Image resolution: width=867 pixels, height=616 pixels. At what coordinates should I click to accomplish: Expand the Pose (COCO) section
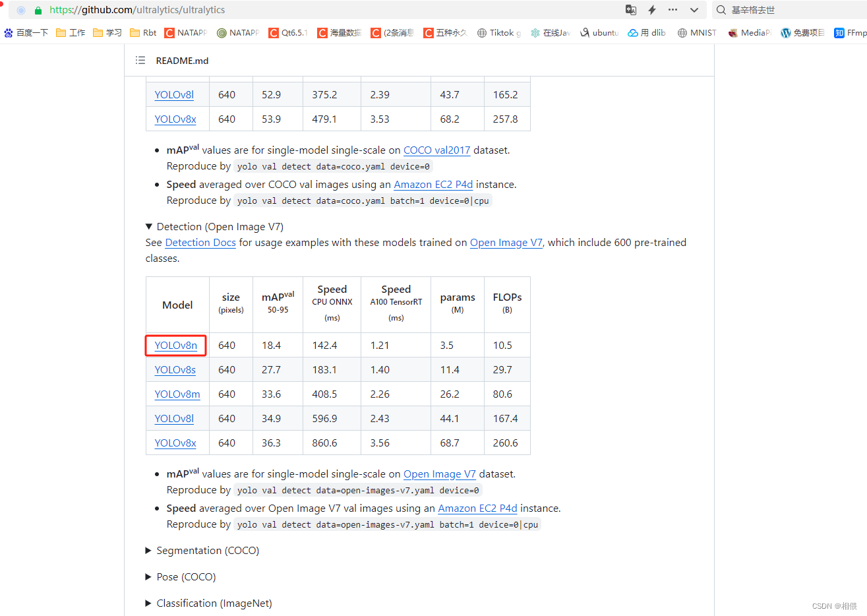[181, 576]
